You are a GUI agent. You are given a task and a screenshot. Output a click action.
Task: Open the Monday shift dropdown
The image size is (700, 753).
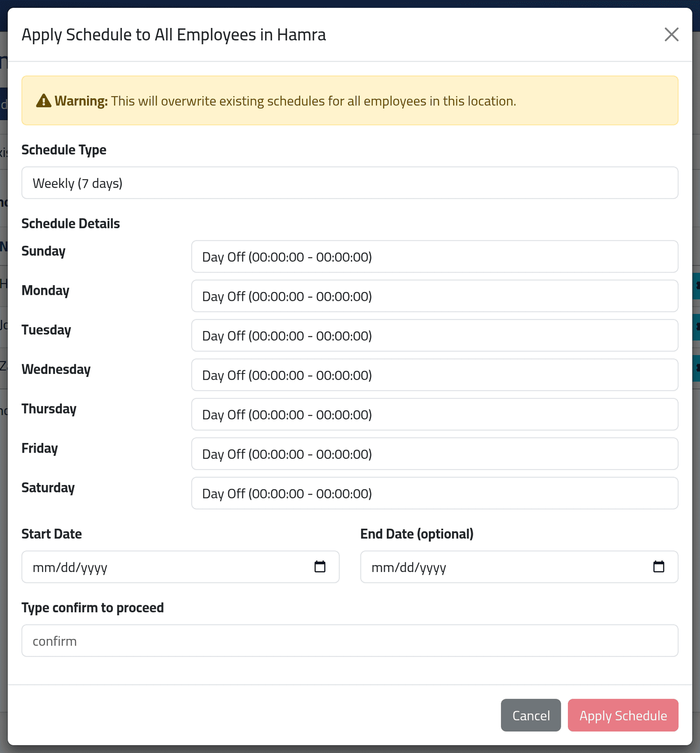[434, 296]
